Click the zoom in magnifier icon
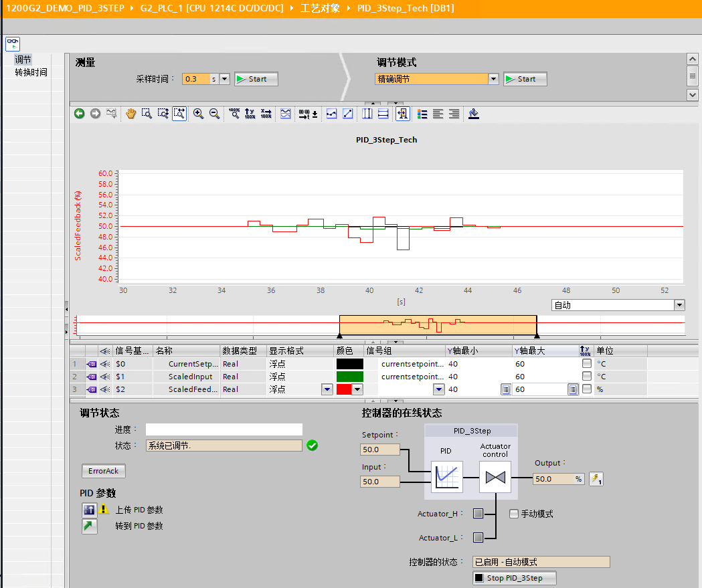 [199, 114]
